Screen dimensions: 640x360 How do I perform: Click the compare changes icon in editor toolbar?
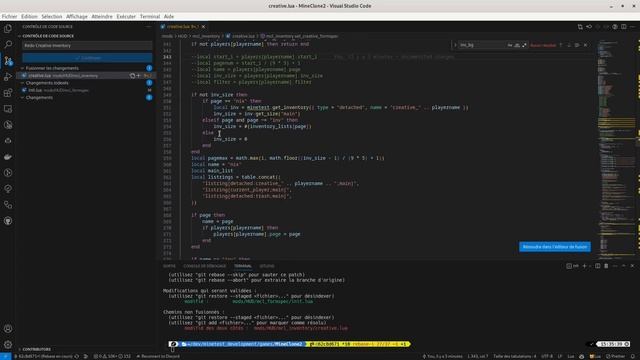tap(580, 27)
